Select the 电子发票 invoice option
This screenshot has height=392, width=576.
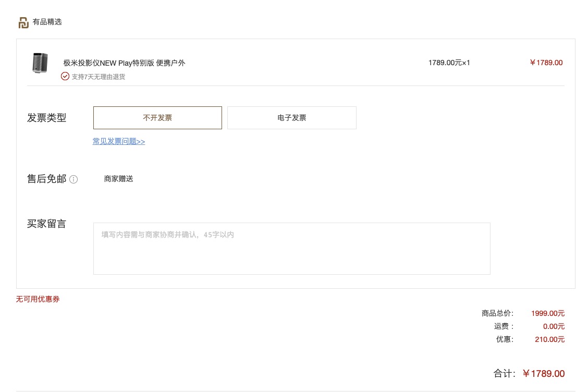tap(292, 118)
